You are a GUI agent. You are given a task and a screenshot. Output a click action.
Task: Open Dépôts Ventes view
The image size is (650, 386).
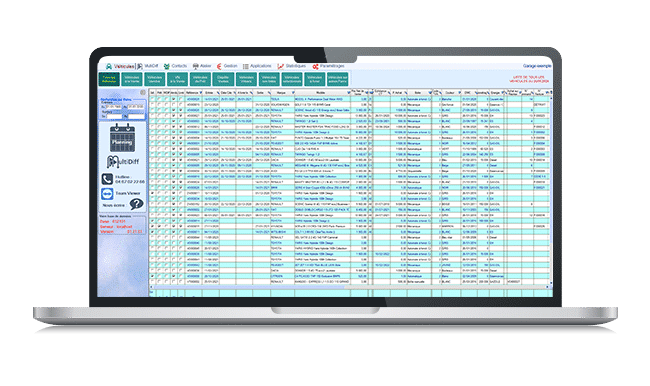click(x=223, y=80)
